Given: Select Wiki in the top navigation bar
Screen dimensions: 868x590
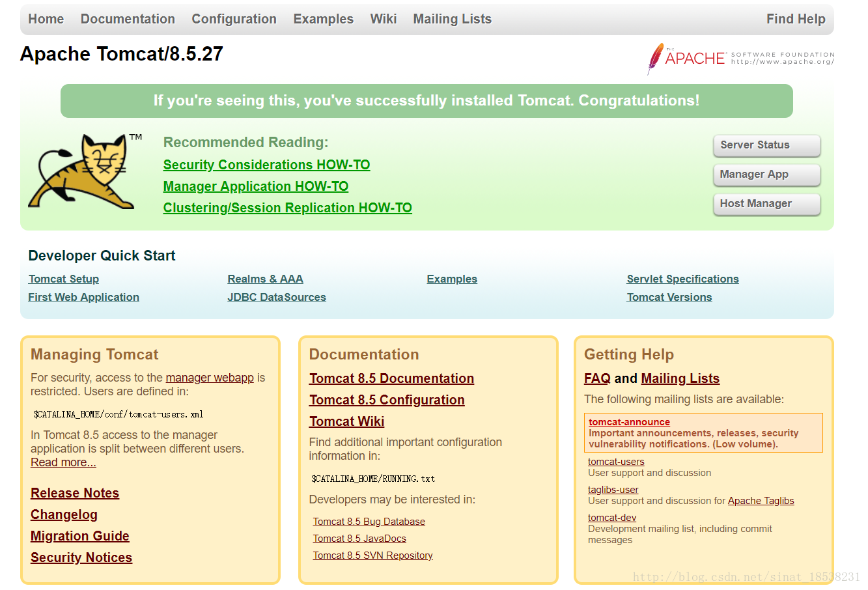Looking at the screenshot, I should (x=384, y=19).
